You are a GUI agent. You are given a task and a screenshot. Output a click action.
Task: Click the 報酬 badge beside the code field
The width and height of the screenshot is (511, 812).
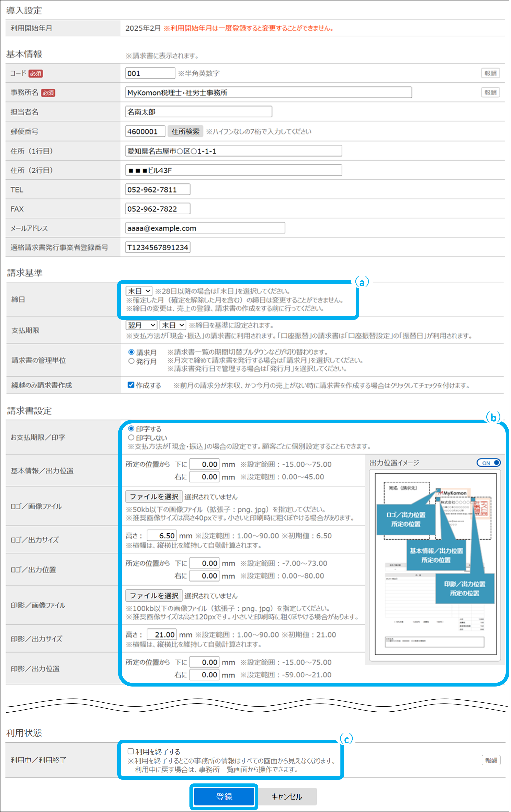(490, 73)
